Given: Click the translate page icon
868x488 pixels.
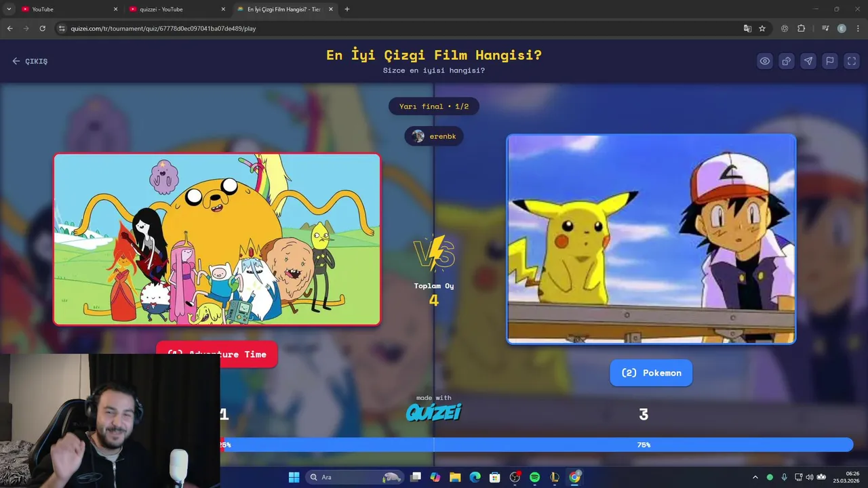Looking at the screenshot, I should (x=747, y=28).
